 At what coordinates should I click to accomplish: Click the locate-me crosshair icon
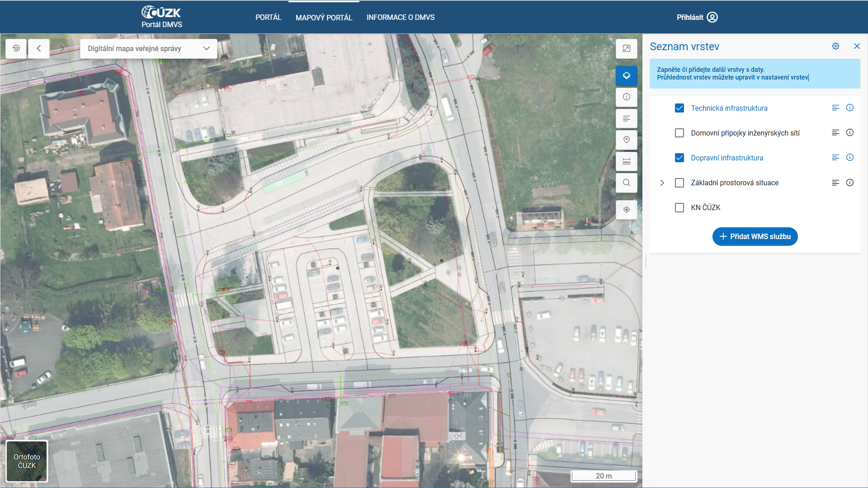(626, 210)
